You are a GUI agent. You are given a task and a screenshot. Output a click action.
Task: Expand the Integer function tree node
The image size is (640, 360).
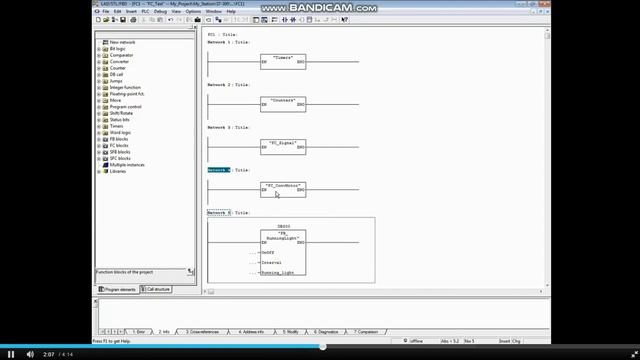(99, 88)
